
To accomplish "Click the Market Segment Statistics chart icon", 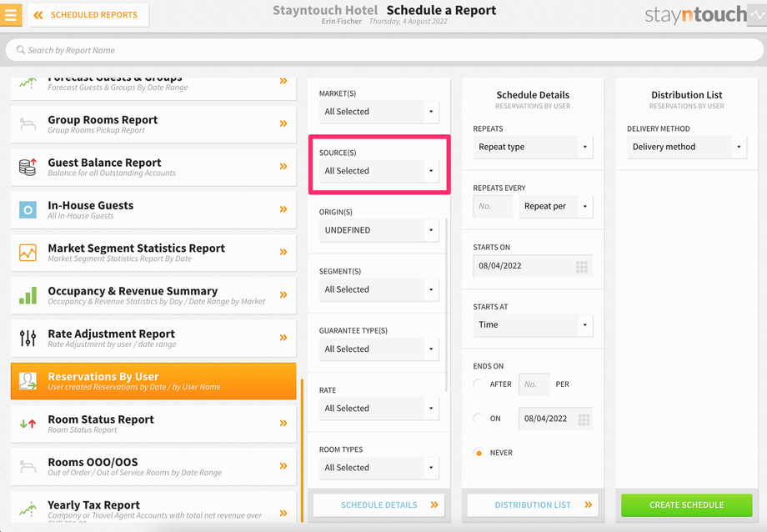I will [28, 253].
